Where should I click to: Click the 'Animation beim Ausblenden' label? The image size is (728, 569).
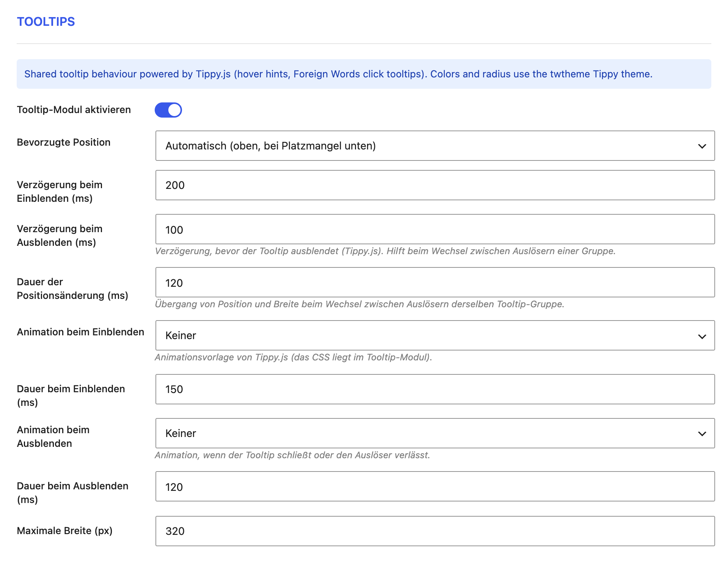53,437
